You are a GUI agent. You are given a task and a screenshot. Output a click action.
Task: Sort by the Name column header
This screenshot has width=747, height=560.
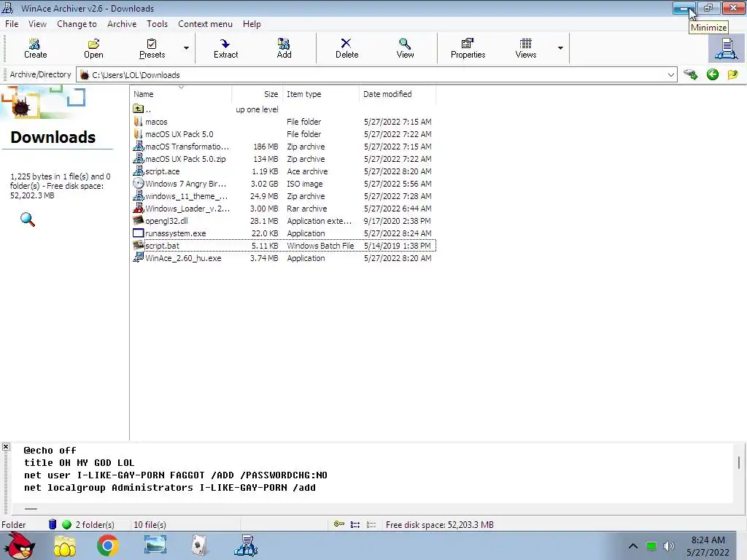(x=181, y=94)
